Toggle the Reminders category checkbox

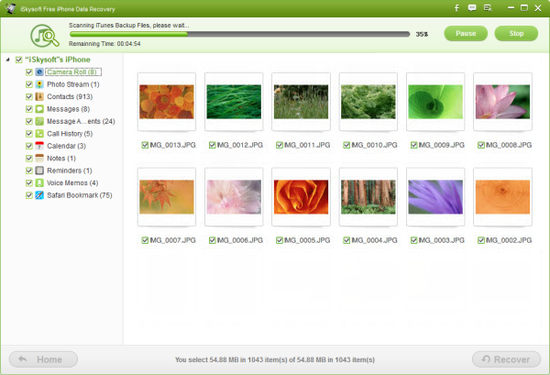coord(29,170)
